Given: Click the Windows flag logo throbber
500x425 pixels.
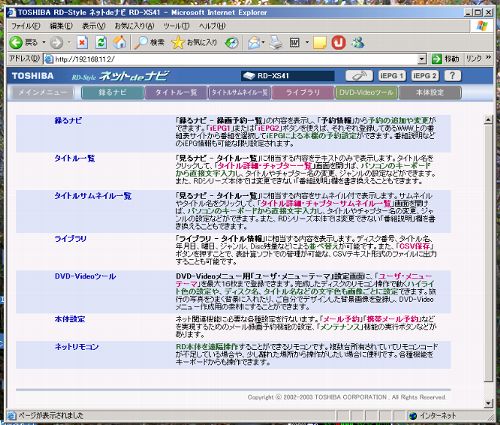Looking at the screenshot, I should [482, 26].
